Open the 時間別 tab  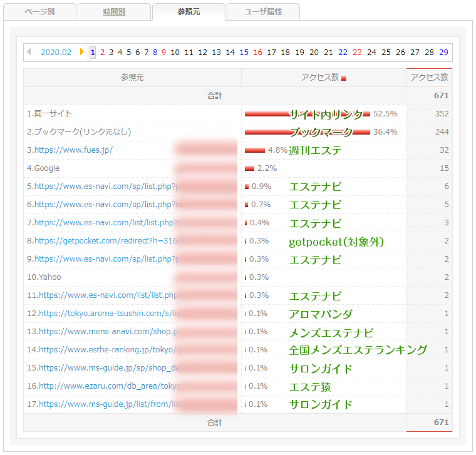tap(114, 12)
